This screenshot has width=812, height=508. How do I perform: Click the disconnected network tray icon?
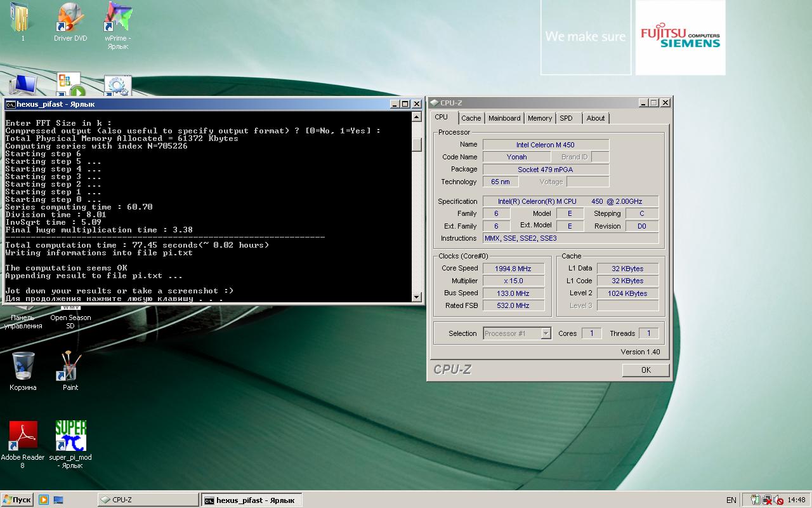point(767,500)
